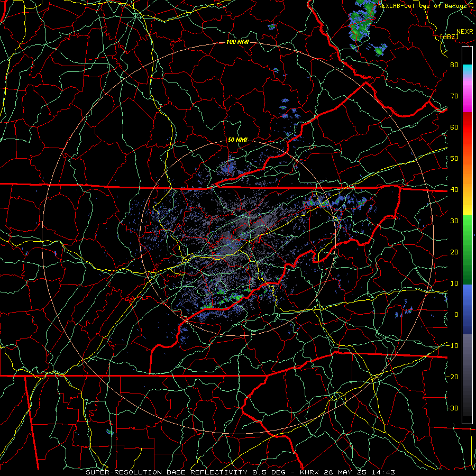The height and width of the screenshot is (476, 476).
Task: Click the 60 value on the dBZ scale
Action: [454, 127]
